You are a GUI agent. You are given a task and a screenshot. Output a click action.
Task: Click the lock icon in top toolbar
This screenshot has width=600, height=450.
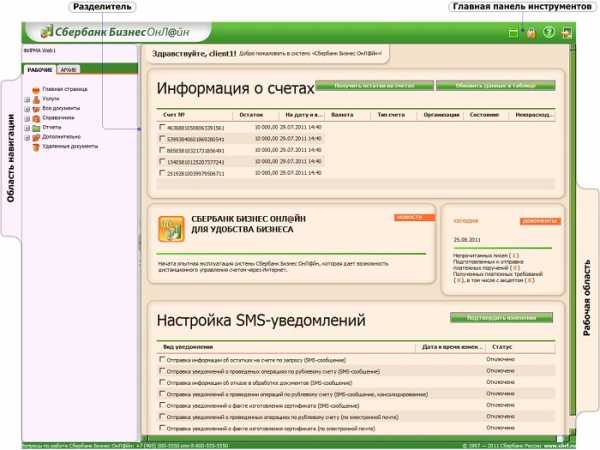click(x=531, y=33)
